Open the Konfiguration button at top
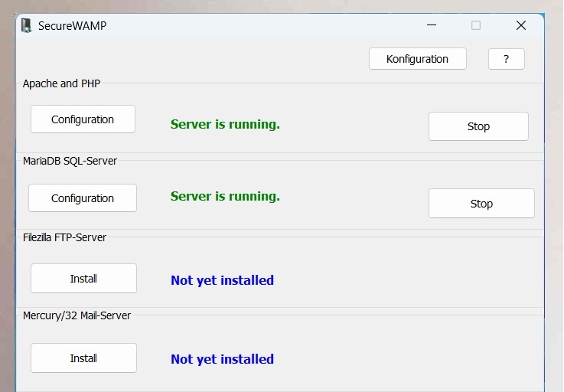The width and height of the screenshot is (564, 392). tap(418, 59)
